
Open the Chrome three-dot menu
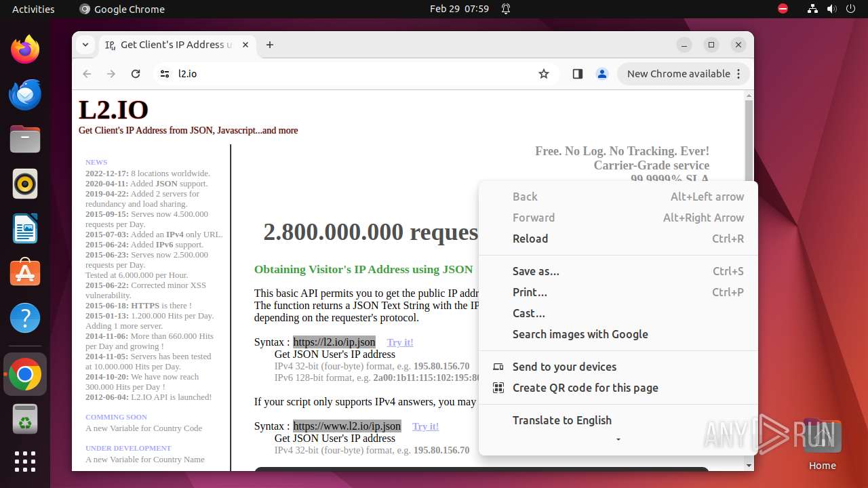pos(739,74)
